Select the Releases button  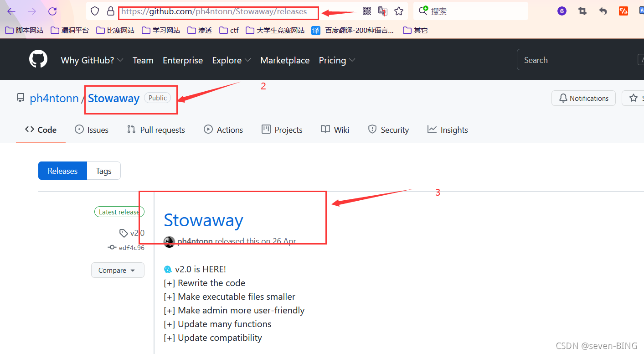62,171
